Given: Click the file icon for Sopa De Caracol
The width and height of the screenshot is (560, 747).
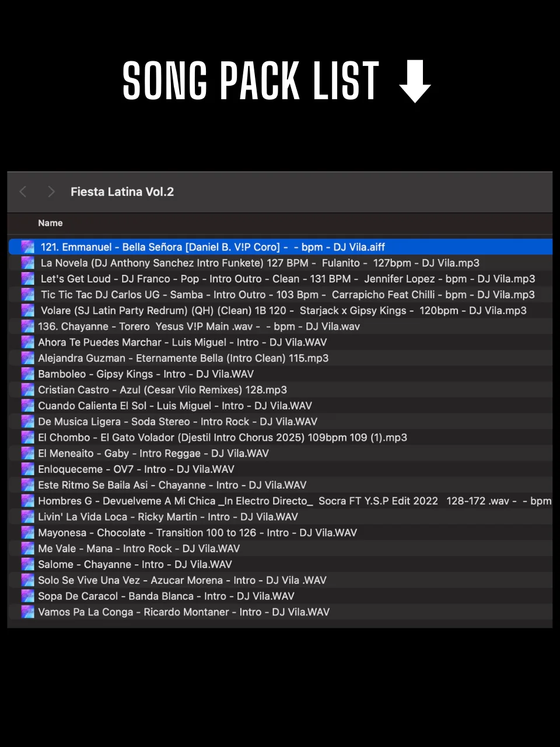Looking at the screenshot, I should (27, 596).
